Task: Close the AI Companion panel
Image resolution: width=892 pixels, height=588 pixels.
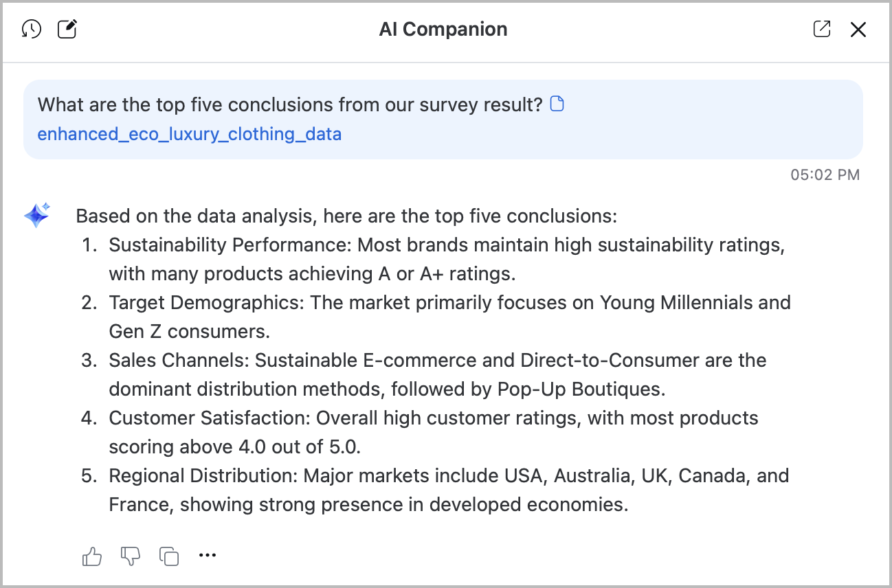Action: pyautogui.click(x=858, y=30)
